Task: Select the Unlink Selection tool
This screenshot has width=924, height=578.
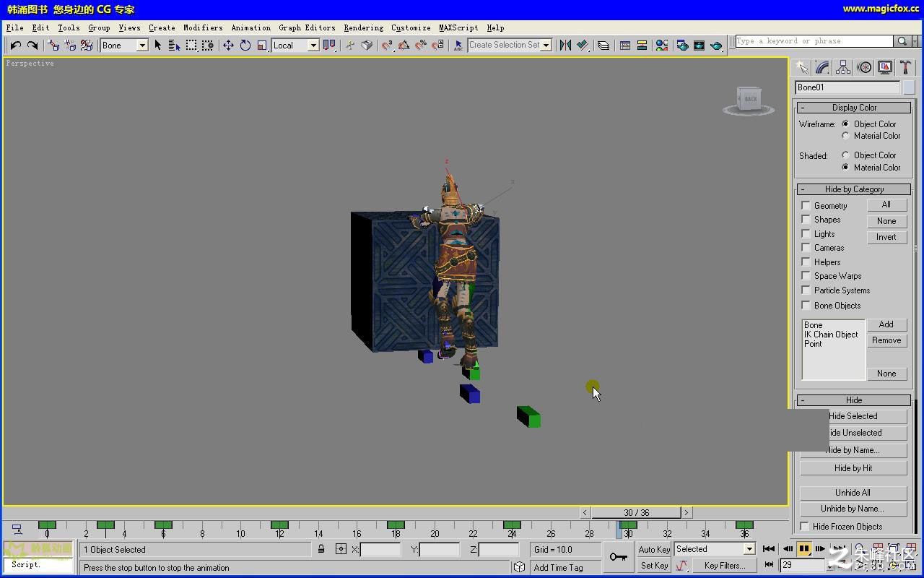Action: click(x=70, y=45)
